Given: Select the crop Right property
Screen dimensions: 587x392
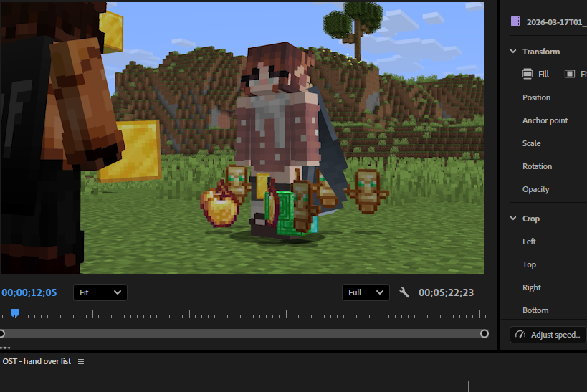Looking at the screenshot, I should 532,287.
